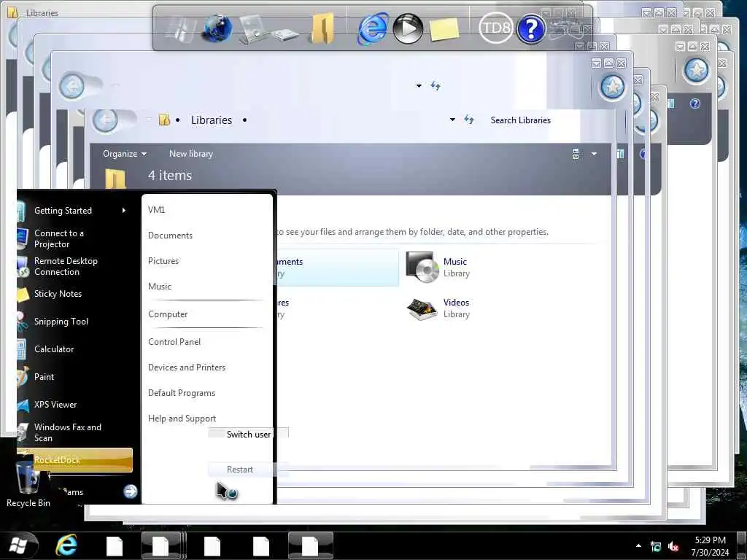
Task: Open Documents from Start menu right pane
Action: point(170,236)
